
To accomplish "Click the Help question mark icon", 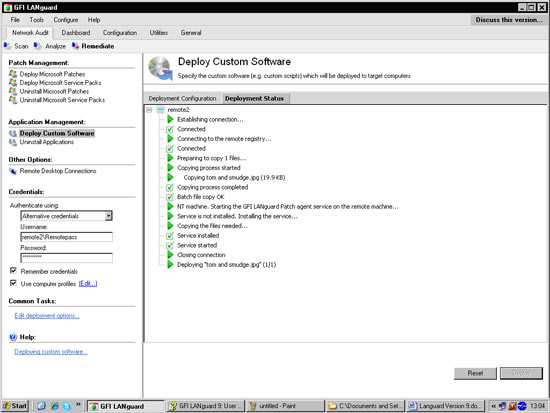I will 13,337.
